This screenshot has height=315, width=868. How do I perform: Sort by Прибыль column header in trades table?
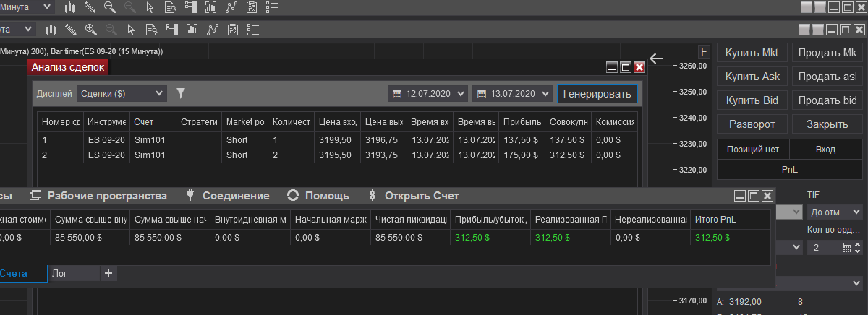tap(522, 122)
